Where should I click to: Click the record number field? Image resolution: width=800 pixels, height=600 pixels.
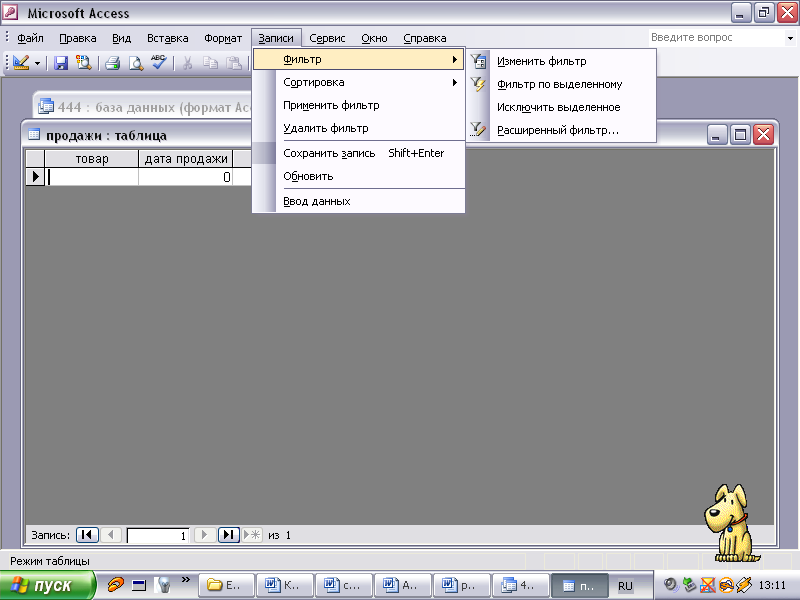[158, 535]
